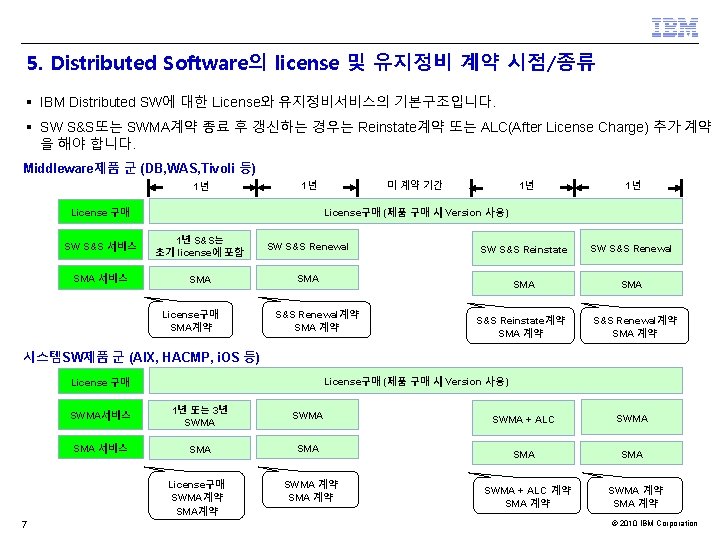
Task: Select the "License구매 SWMA계약 SMA계약" callout
Action: click(197, 496)
